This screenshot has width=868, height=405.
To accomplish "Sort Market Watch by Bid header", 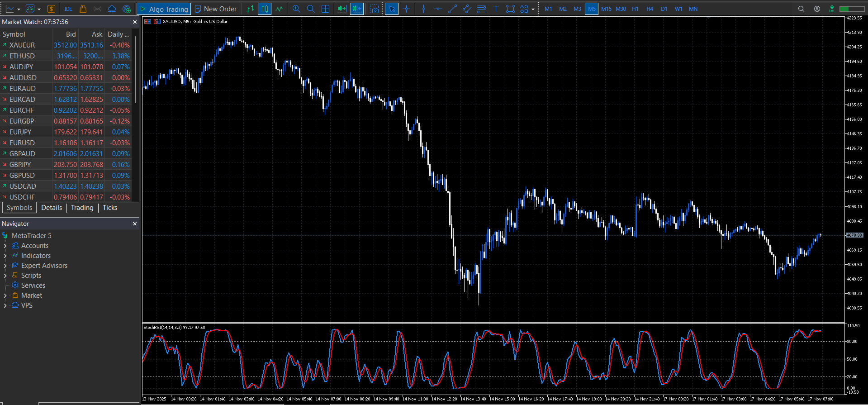I will point(66,34).
